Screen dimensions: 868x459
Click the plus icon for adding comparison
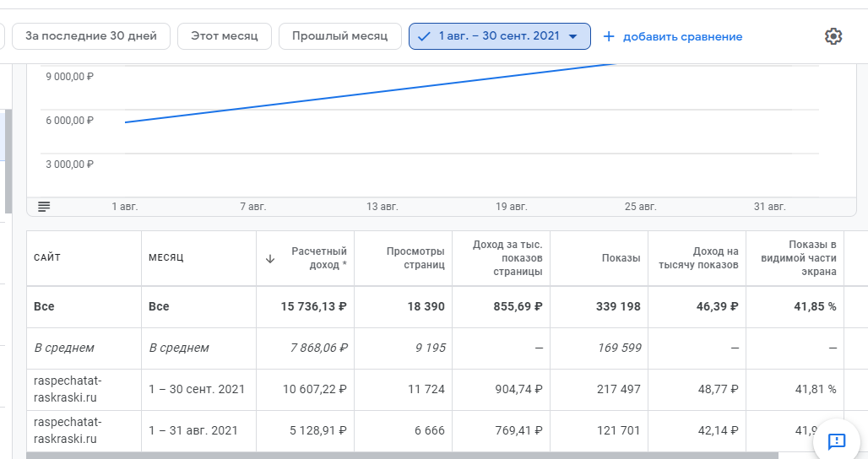click(x=609, y=36)
